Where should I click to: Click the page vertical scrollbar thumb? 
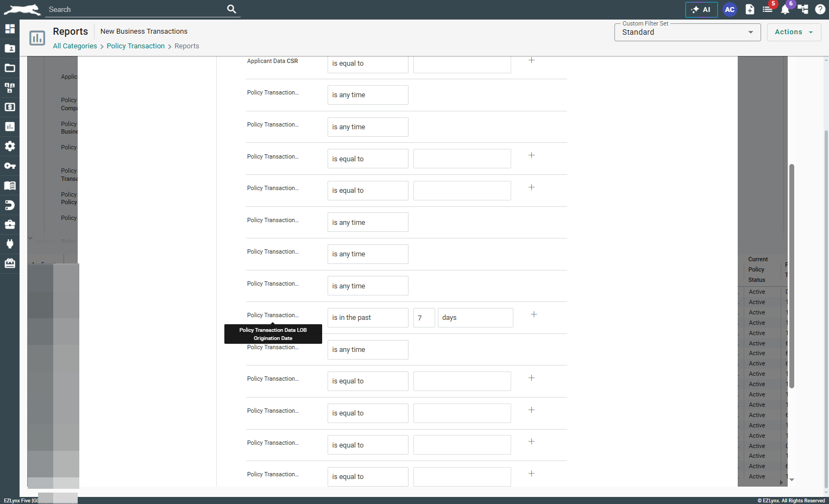click(826, 310)
